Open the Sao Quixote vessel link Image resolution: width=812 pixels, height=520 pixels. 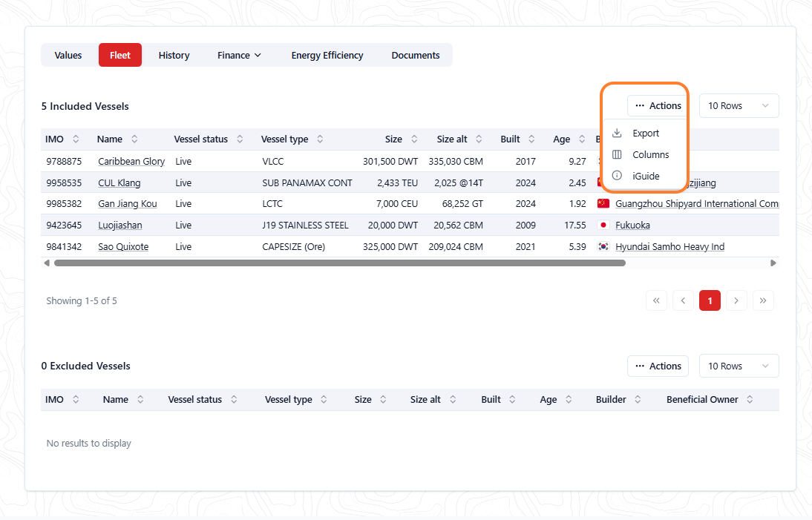pyautogui.click(x=123, y=247)
